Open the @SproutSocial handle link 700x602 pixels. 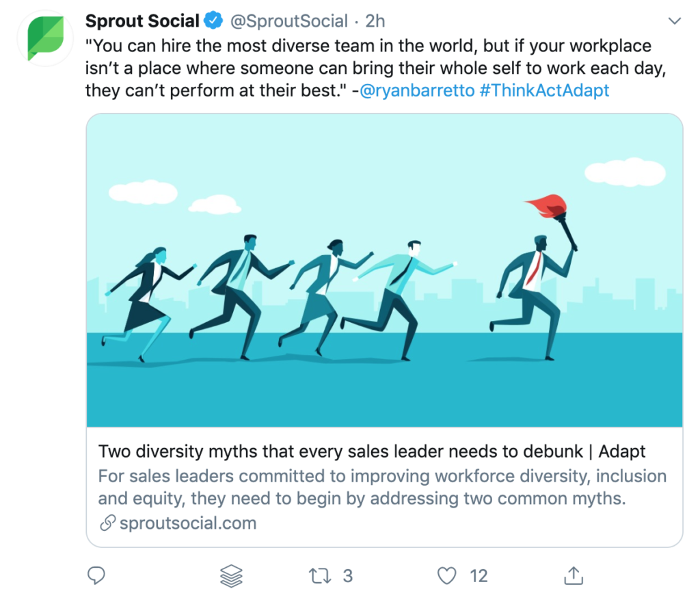289,21
